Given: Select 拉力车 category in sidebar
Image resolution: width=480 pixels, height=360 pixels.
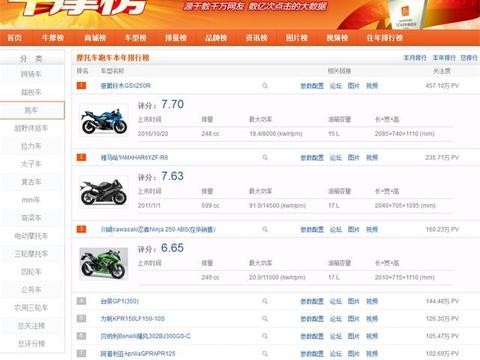Looking at the screenshot, I should pyautogui.click(x=31, y=146).
